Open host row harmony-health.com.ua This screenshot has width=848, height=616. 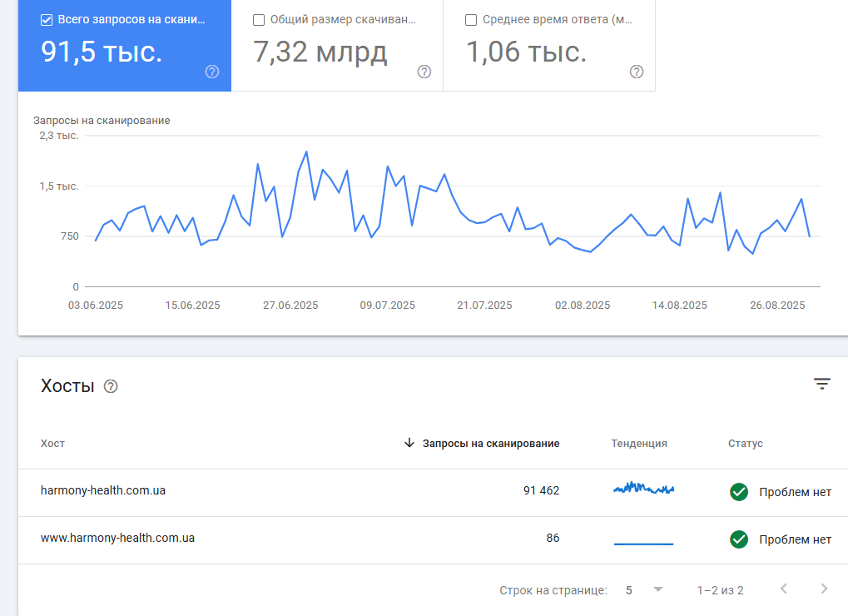point(434,493)
